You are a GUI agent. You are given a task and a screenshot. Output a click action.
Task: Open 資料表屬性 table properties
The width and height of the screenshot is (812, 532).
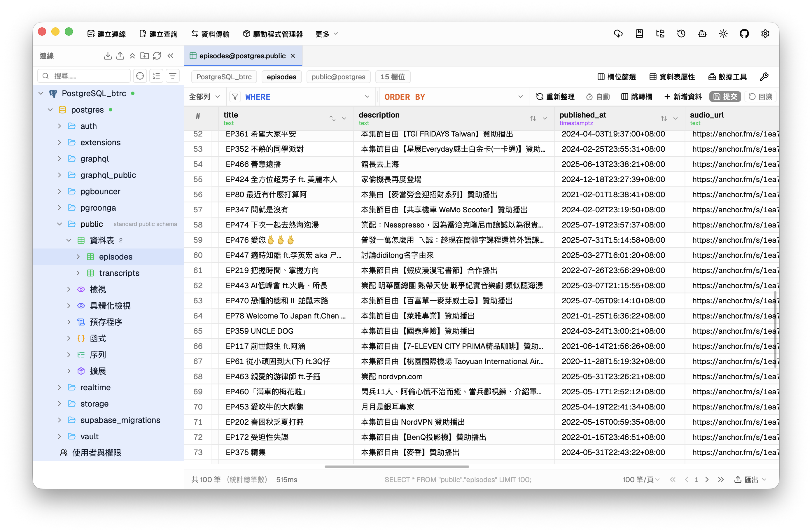tap(672, 77)
